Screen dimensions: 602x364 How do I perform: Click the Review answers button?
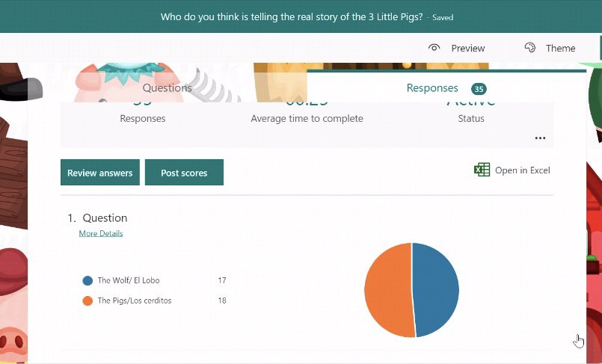point(100,173)
